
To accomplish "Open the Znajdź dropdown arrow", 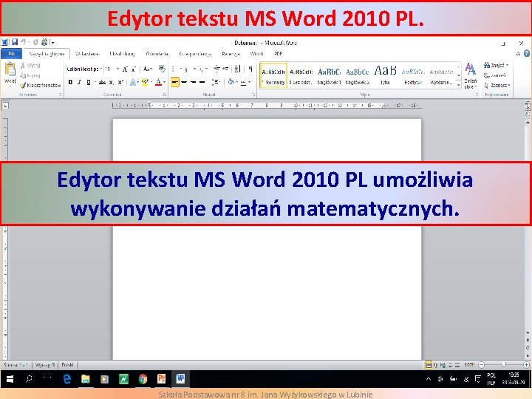I will (x=507, y=65).
